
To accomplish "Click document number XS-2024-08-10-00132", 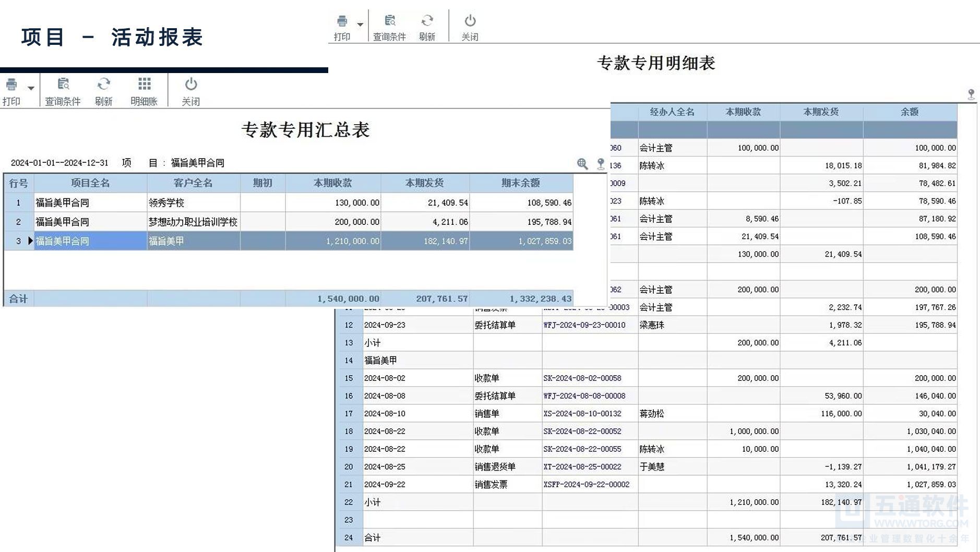I will pos(582,414).
